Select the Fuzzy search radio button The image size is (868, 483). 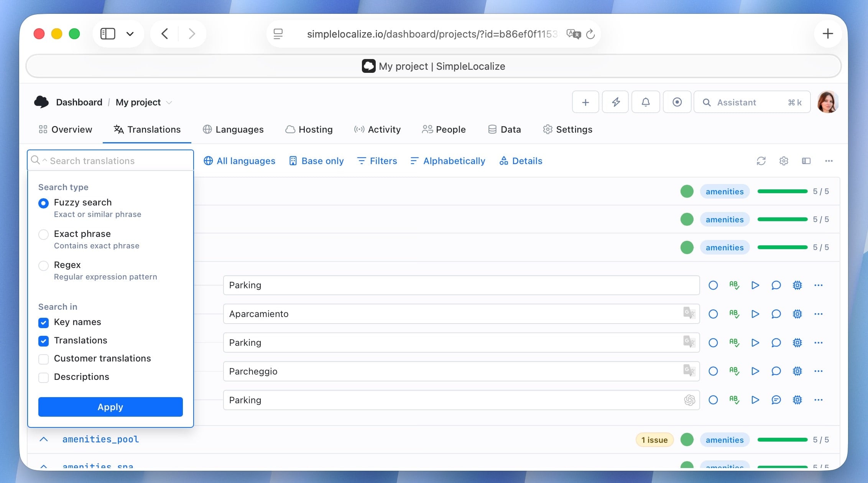click(x=43, y=203)
